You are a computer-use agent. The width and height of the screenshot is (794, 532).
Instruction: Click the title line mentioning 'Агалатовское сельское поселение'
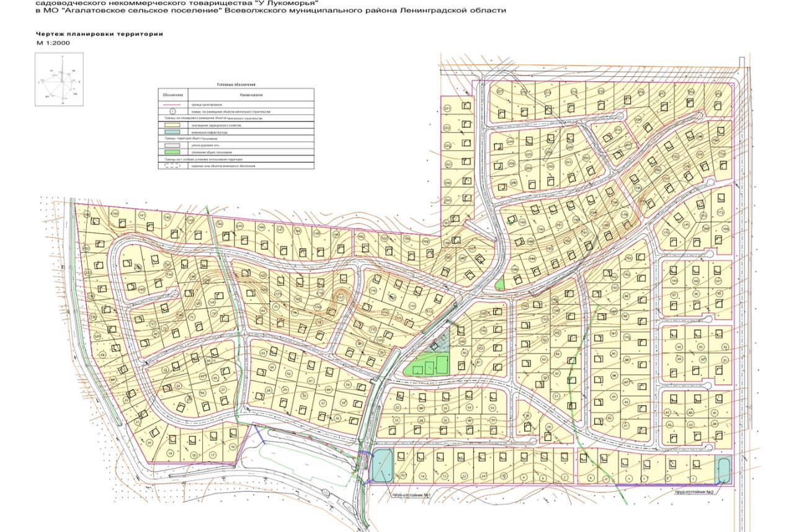[272, 11]
